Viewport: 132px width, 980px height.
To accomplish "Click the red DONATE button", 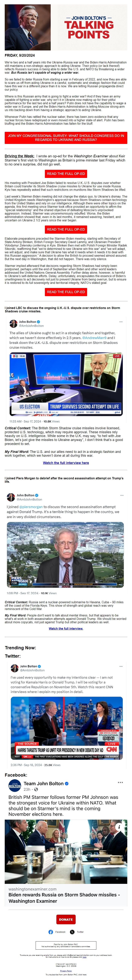I will (66, 919).
